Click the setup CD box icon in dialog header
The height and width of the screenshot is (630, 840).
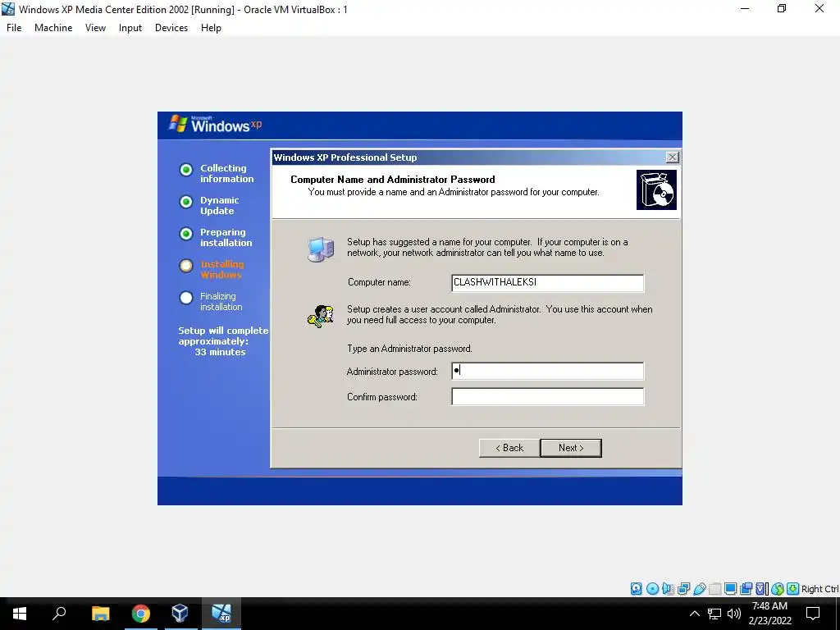[656, 189]
